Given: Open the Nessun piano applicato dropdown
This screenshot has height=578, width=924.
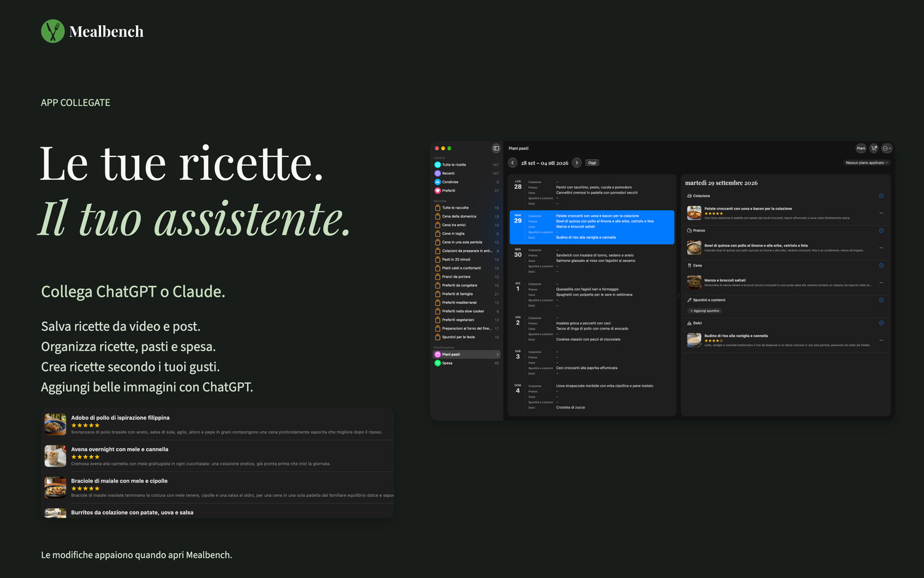Looking at the screenshot, I should point(867,163).
